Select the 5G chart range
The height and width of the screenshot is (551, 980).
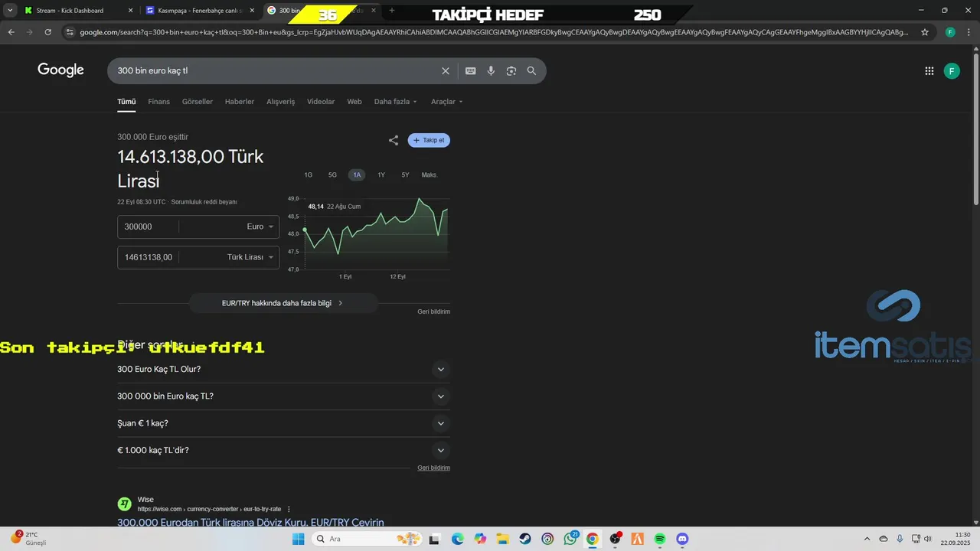point(332,175)
